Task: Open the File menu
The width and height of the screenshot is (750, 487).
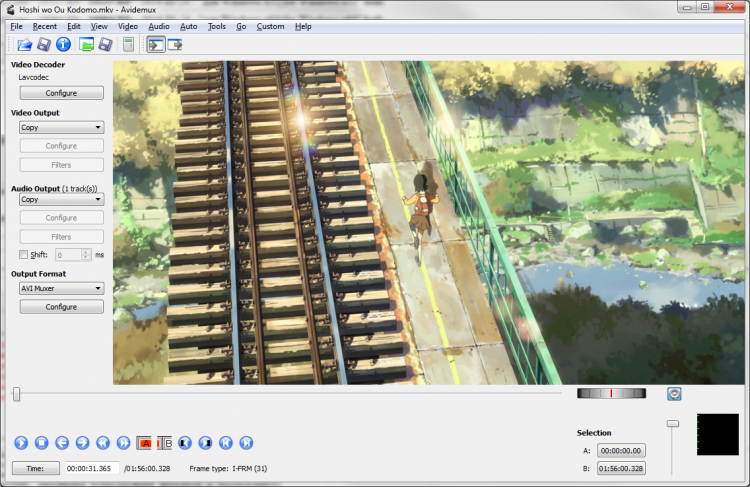Action: [x=16, y=26]
